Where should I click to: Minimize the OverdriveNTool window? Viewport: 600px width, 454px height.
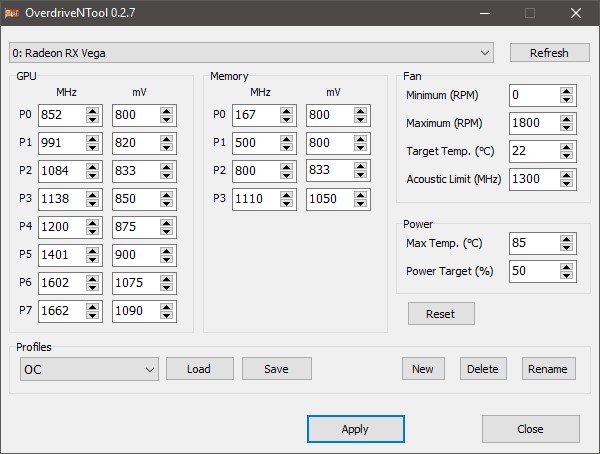[485, 13]
